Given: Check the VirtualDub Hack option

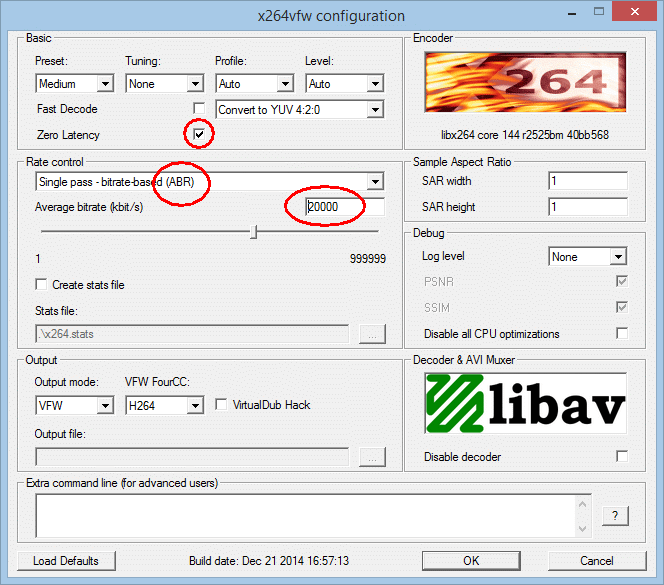Looking at the screenshot, I should point(223,405).
